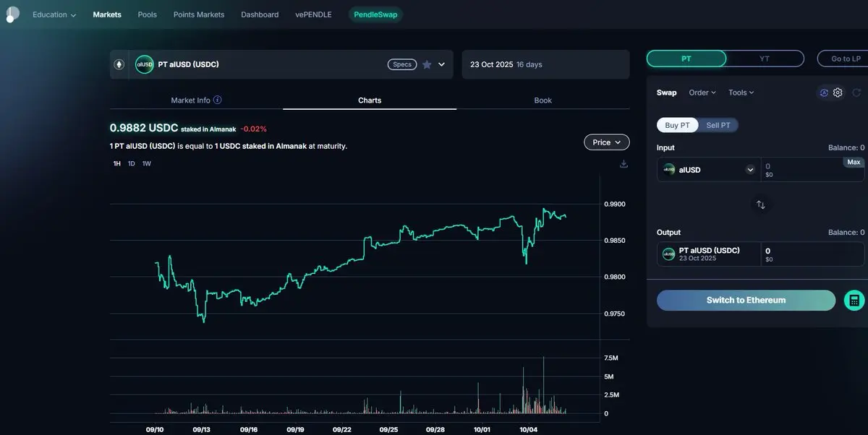
Task: Click the 0.9882 USDC price text
Action: tap(144, 128)
